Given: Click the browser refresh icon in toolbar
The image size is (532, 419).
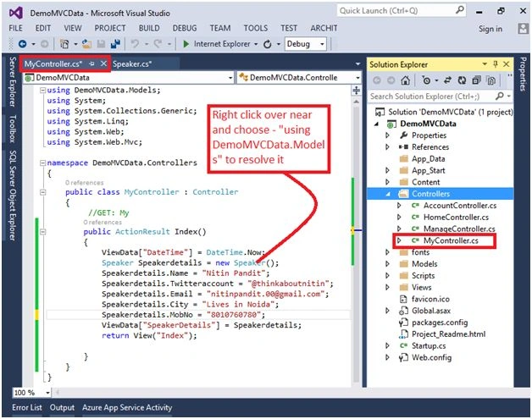Looking at the screenshot, I should tap(268, 44).
